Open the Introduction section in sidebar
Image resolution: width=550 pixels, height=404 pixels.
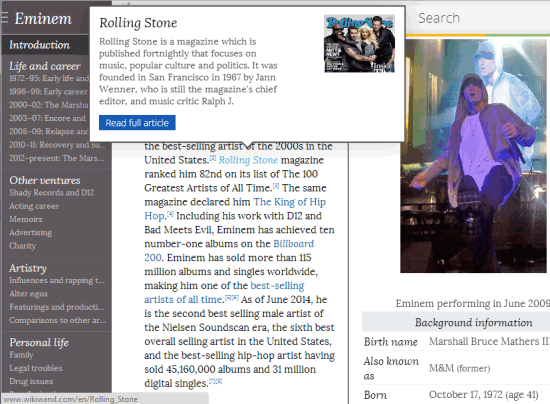[40, 45]
